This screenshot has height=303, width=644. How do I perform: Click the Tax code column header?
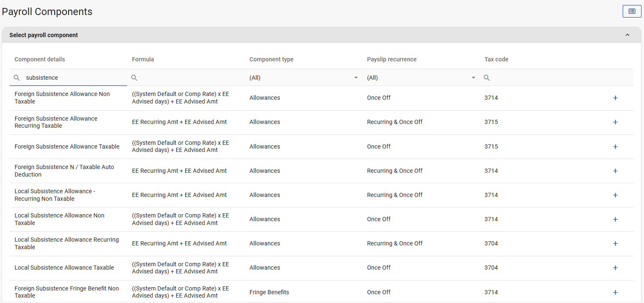point(496,59)
